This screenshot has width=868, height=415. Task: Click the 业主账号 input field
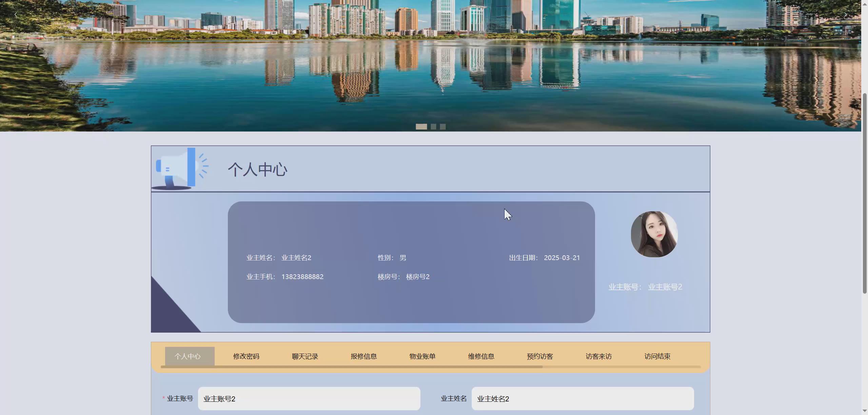click(x=309, y=399)
